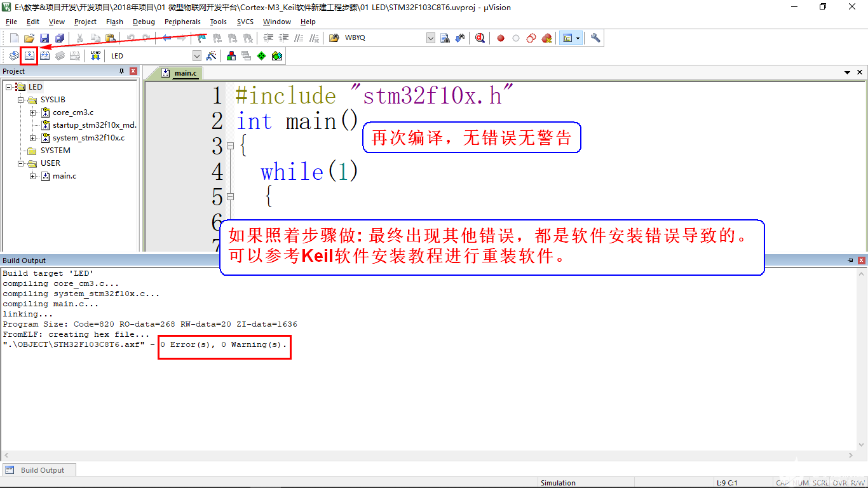The height and width of the screenshot is (488, 868).
Task: Expand main.c in the project tree
Action: (33, 176)
